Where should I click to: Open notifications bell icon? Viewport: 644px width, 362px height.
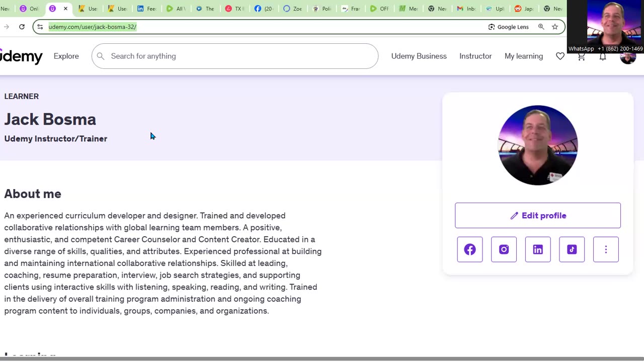pos(603,57)
